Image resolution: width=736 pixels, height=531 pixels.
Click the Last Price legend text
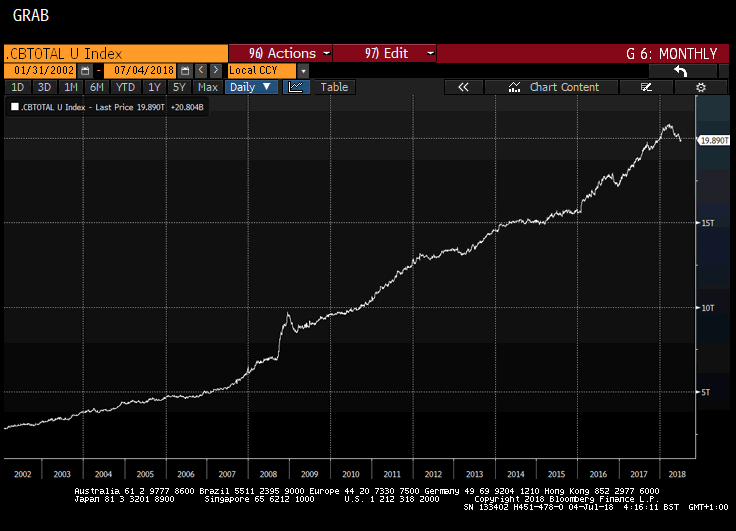(114, 107)
